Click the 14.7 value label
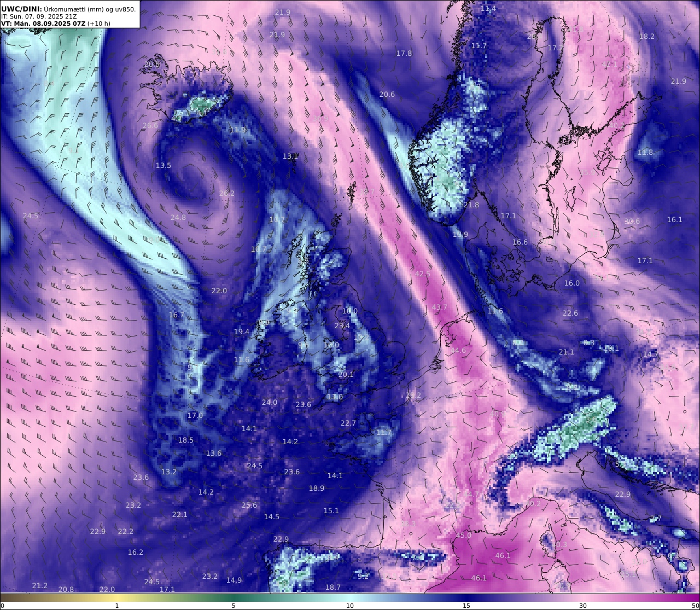This screenshot has height=610, width=700. pyautogui.click(x=651, y=354)
